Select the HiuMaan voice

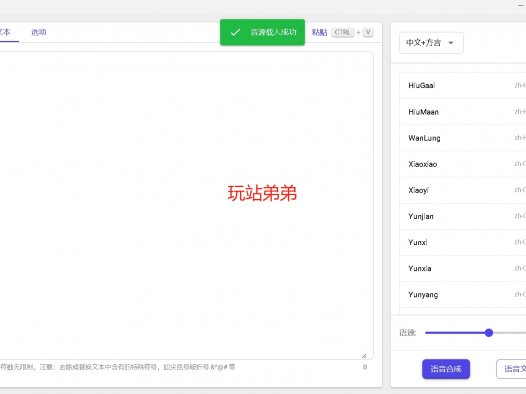click(463, 112)
